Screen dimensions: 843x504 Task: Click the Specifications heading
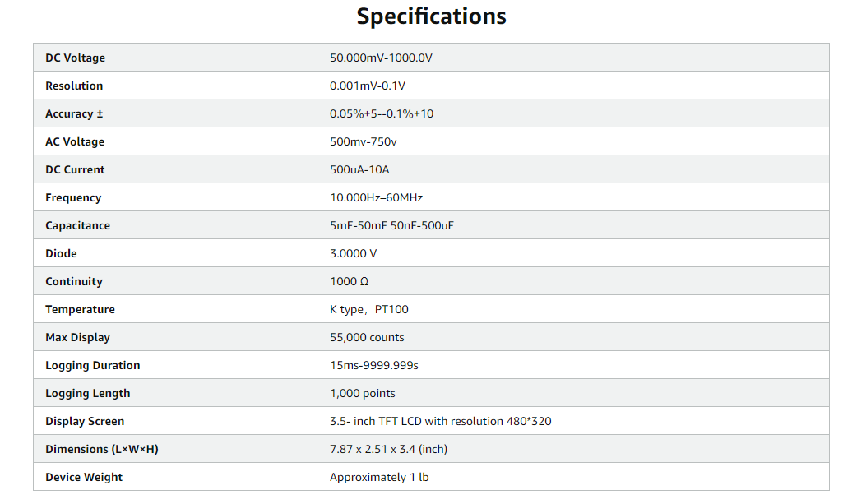point(431,16)
